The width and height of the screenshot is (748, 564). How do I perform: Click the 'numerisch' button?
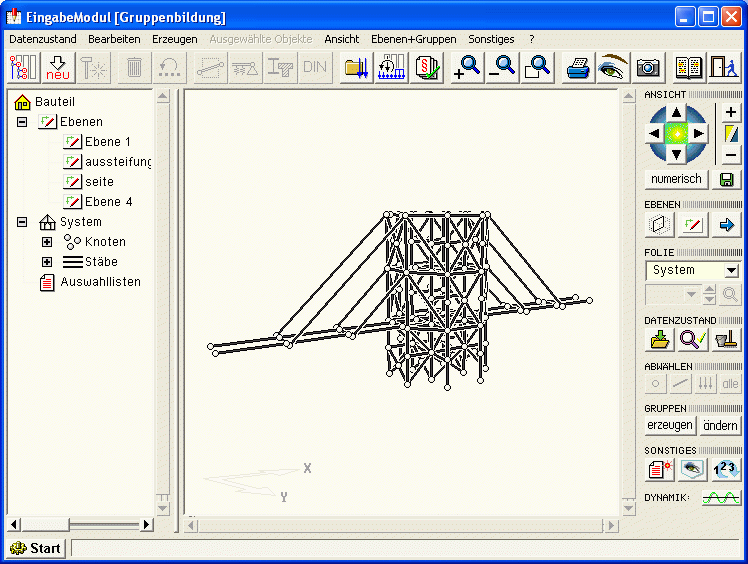click(x=677, y=179)
